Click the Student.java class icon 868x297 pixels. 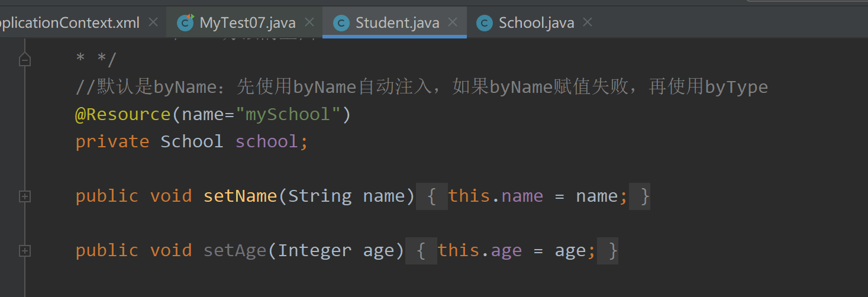point(341,23)
